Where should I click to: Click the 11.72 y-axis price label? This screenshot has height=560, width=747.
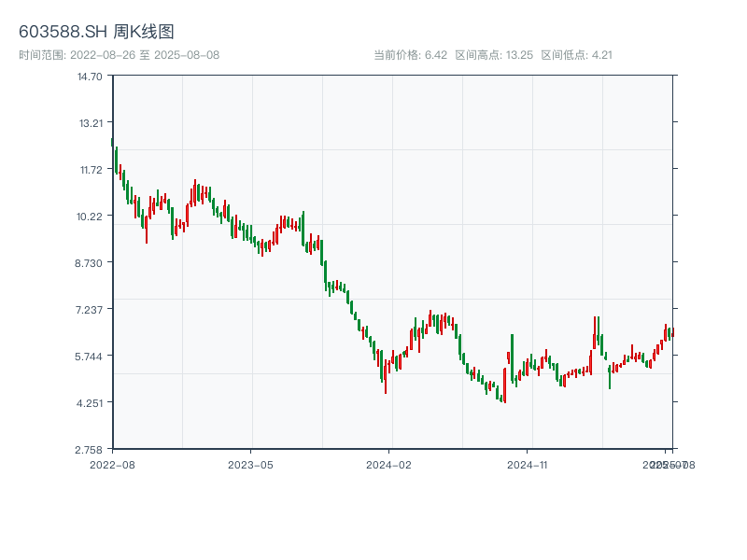click(90, 170)
